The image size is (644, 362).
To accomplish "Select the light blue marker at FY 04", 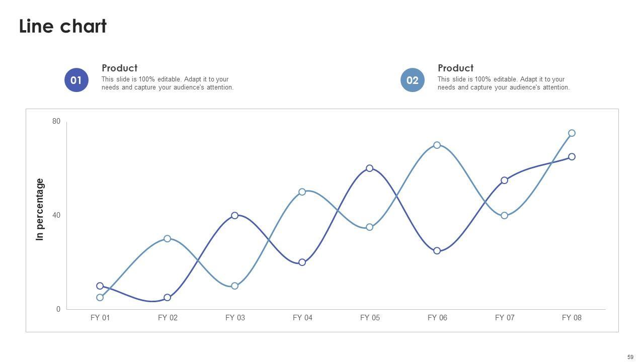I will [x=302, y=192].
